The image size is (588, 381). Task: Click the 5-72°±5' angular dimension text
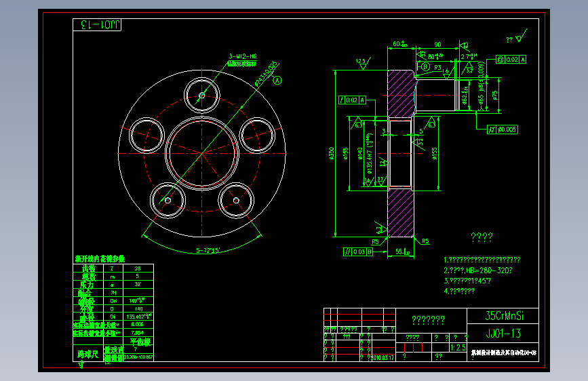pos(208,250)
